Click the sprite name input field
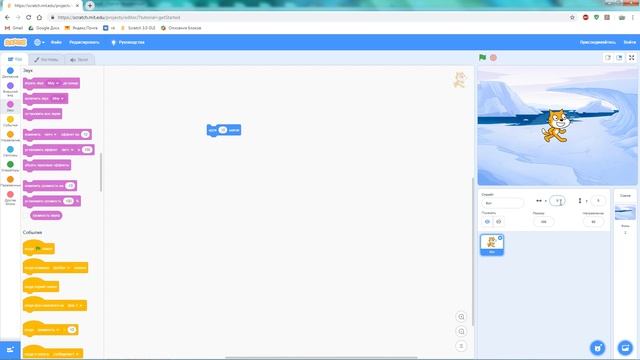 [502, 203]
